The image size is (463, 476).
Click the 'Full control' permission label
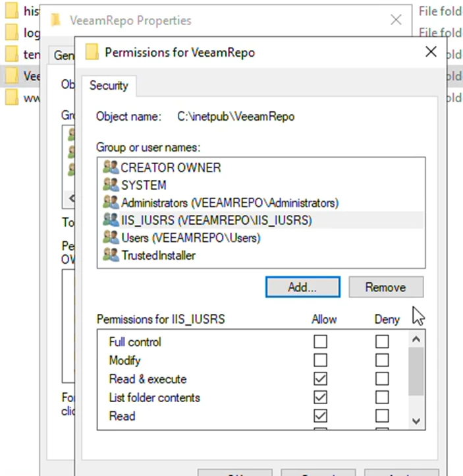135,342
